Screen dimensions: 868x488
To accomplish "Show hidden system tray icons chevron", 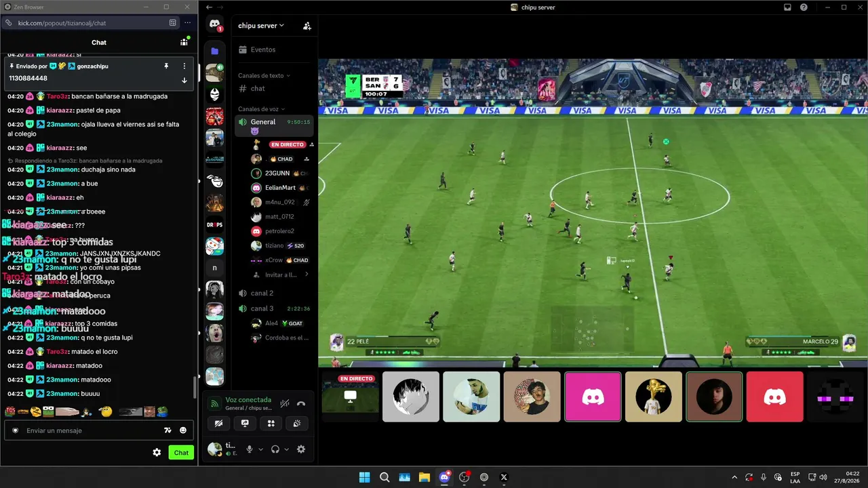I will pyautogui.click(x=734, y=477).
